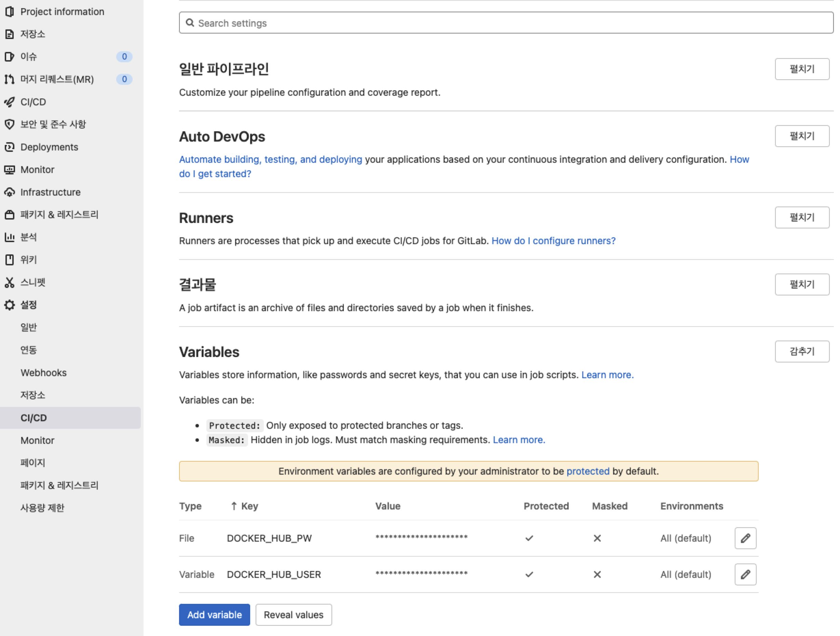840x636 pixels.
Task: Click the Reveal values button
Action: pos(293,615)
